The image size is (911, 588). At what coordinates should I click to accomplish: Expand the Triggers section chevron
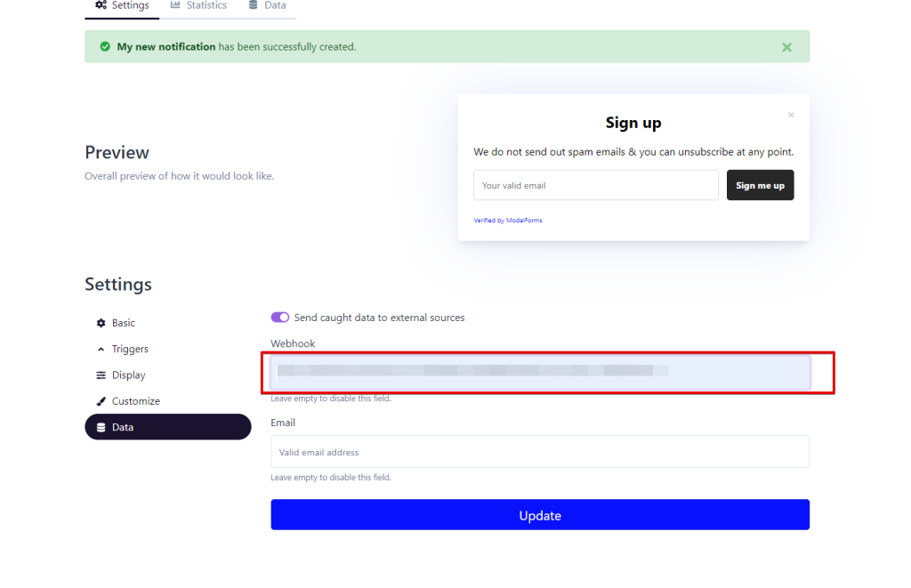click(101, 349)
